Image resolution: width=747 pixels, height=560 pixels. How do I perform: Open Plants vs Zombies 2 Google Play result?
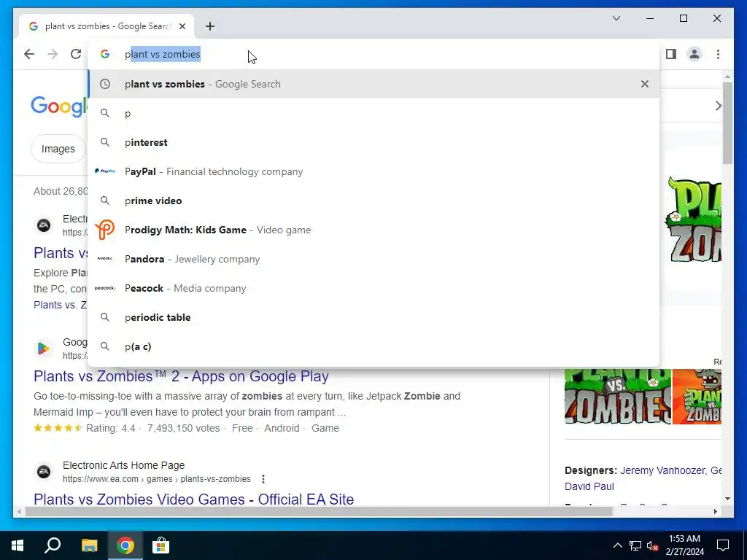pyautogui.click(x=181, y=376)
